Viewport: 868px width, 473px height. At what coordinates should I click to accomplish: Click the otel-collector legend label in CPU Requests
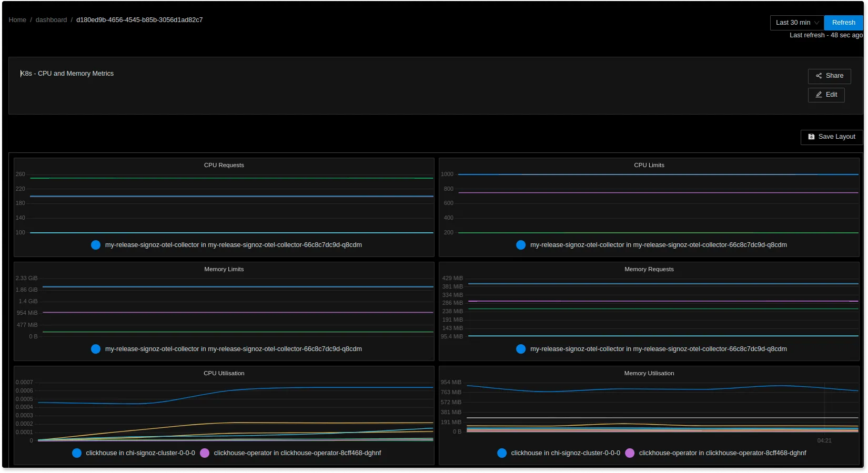233,245
